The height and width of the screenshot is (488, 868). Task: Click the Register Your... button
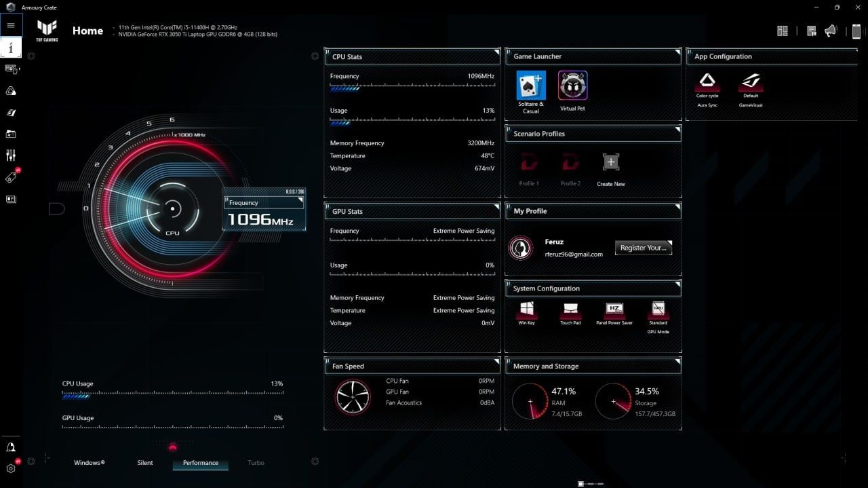tap(644, 248)
